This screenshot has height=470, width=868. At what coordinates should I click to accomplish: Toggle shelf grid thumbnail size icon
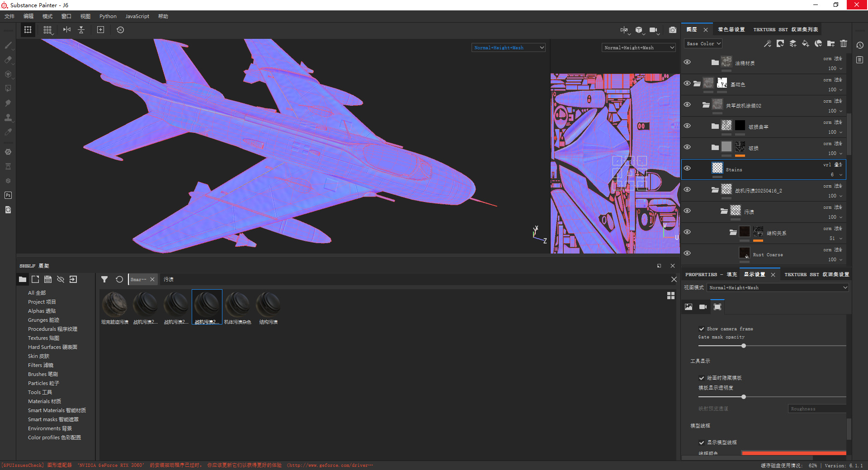point(671,296)
